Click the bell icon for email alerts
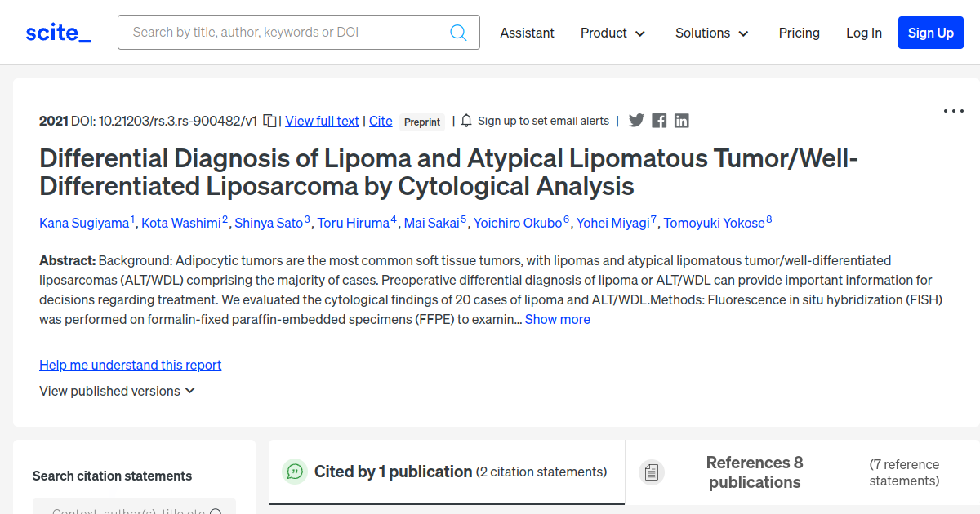This screenshot has width=980, height=514. [x=466, y=121]
